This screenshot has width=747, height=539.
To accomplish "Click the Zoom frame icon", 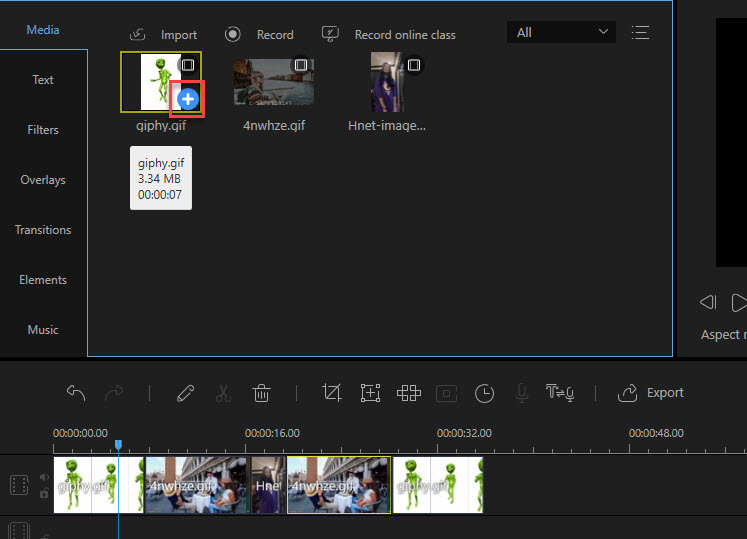I will (x=370, y=393).
